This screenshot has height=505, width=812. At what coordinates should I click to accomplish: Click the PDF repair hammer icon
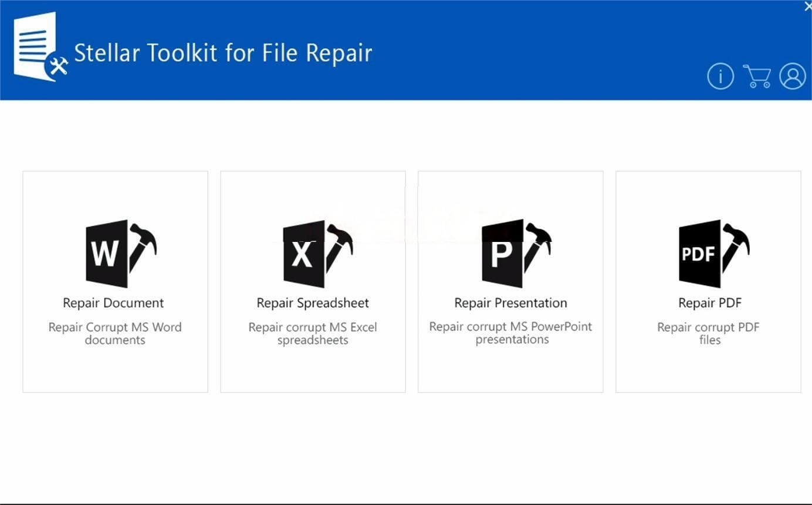(x=714, y=254)
